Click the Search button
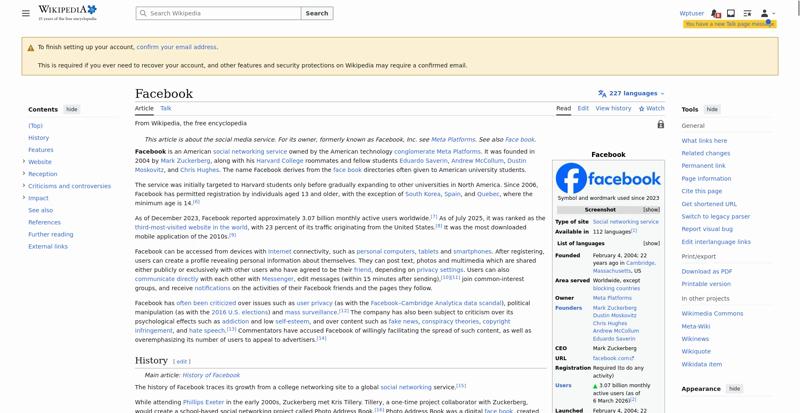Screen dimensions: 800x413 tap(317, 13)
